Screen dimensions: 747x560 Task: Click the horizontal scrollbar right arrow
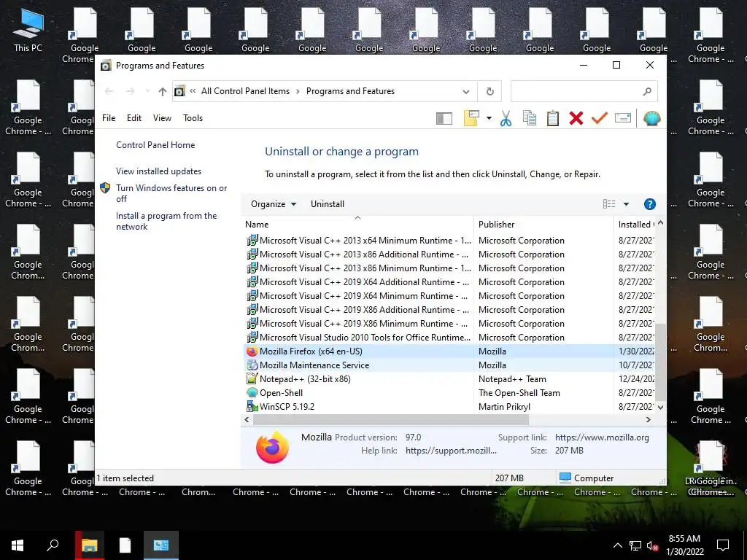click(x=648, y=420)
